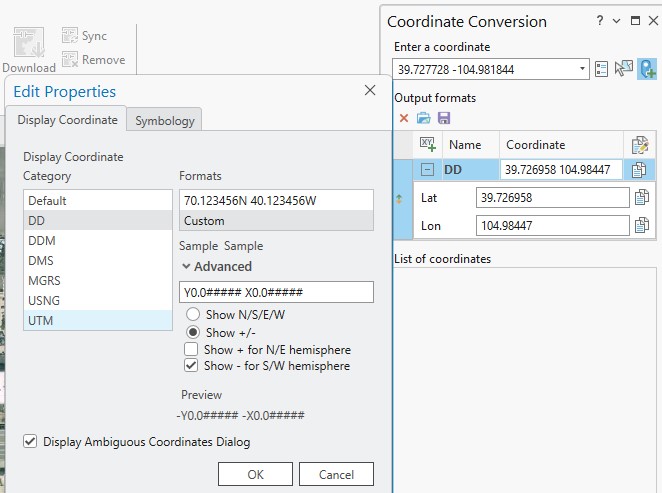662x493 pixels.
Task: Collapse the DD output format row
Action: coord(427,170)
